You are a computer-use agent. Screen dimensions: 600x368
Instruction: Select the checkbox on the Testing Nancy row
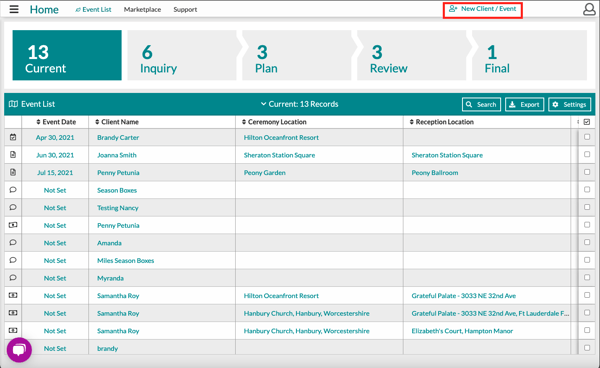coord(587,207)
